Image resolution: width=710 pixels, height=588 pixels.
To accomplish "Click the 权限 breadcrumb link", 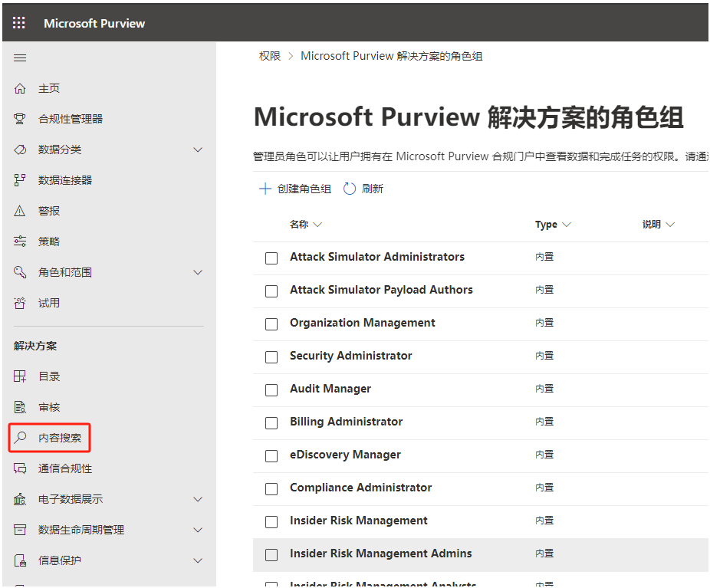I will coord(270,56).
